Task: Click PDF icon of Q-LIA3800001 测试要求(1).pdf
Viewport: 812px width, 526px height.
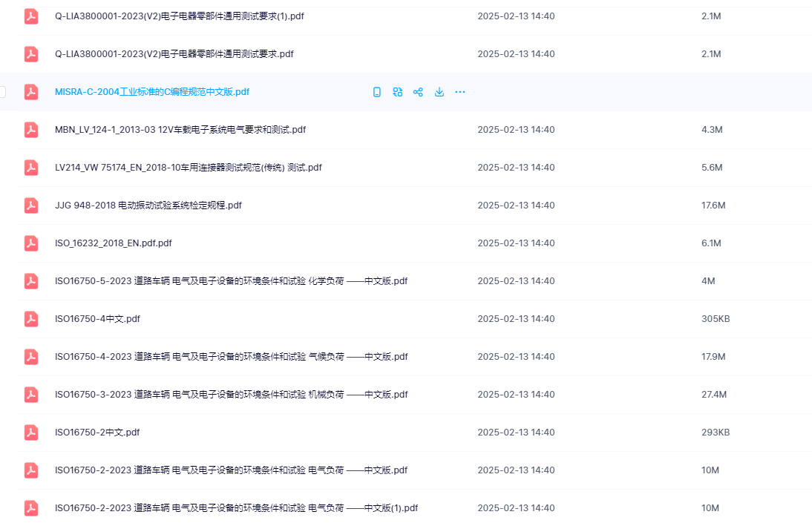Action: (x=31, y=16)
